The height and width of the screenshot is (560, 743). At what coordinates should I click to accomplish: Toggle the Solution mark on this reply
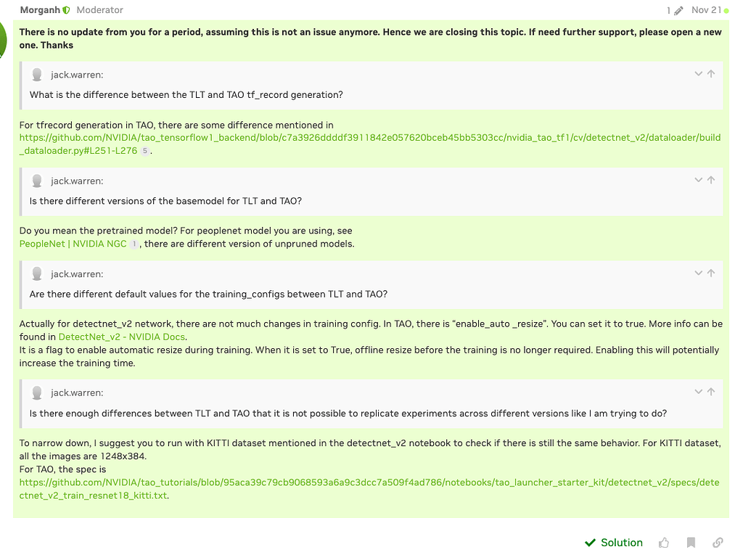click(x=613, y=543)
